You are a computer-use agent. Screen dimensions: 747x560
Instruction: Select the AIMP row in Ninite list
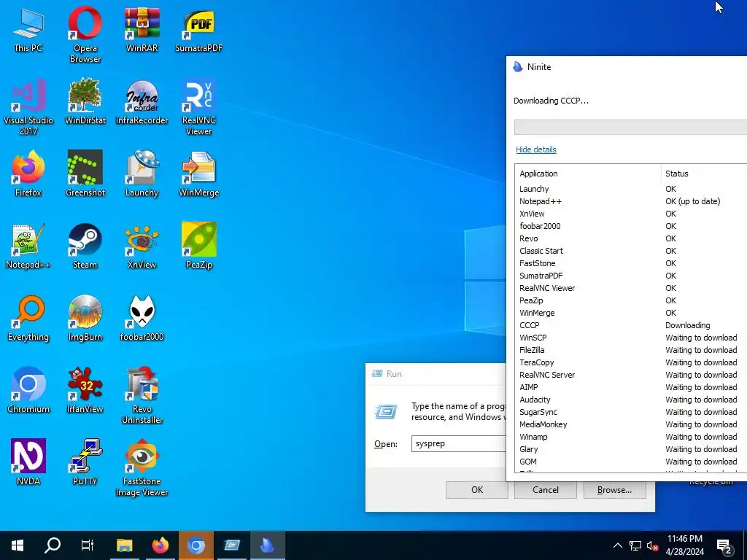[631, 387]
